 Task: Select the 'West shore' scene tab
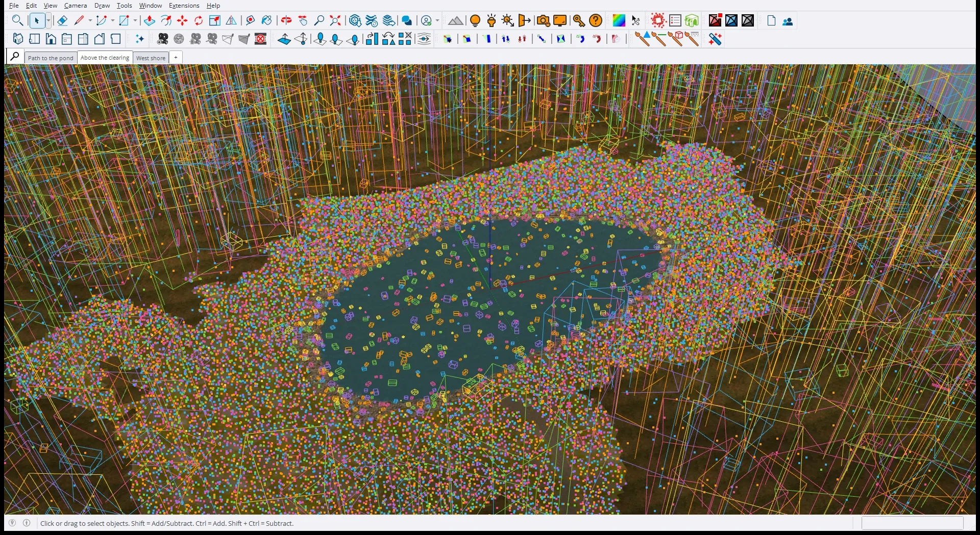click(x=151, y=58)
